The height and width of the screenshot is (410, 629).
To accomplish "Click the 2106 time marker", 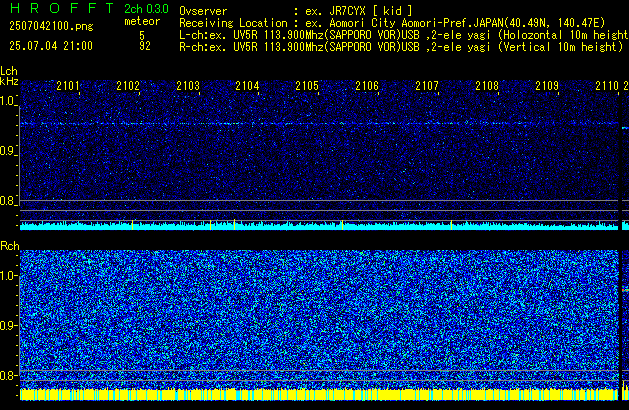I will [367, 86].
